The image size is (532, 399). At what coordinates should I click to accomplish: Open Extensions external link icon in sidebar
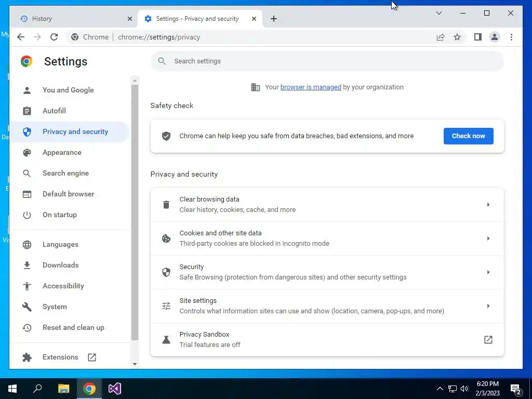92,357
